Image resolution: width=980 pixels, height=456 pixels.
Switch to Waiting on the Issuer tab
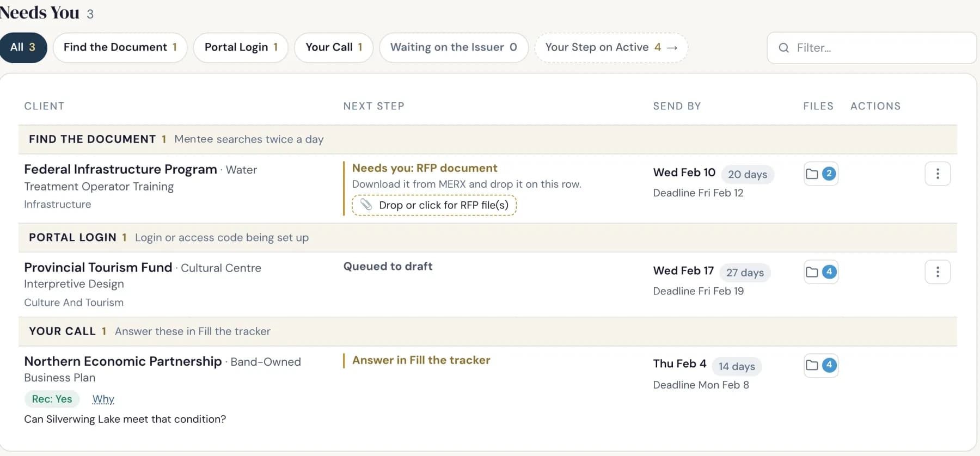click(x=454, y=47)
